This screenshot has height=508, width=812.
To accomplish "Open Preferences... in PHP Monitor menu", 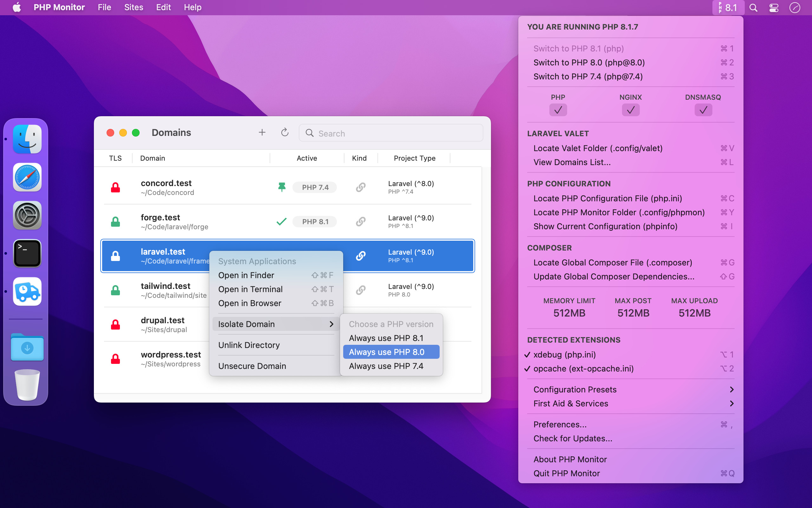I will coord(631,424).
